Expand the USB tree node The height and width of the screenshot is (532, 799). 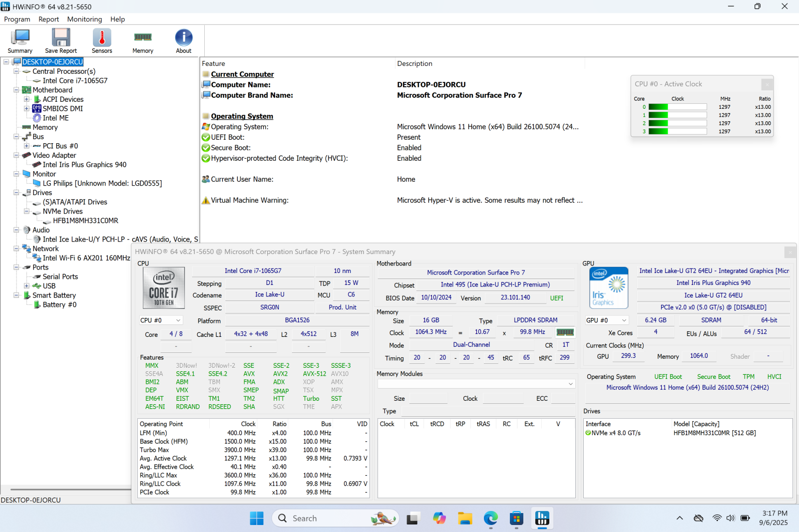pyautogui.click(x=26, y=286)
